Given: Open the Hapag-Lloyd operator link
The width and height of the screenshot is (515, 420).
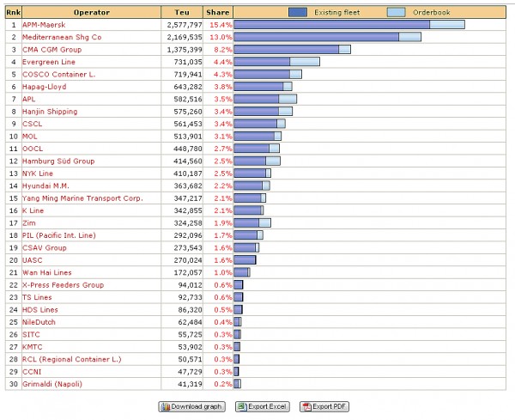Looking at the screenshot, I should [44, 87].
